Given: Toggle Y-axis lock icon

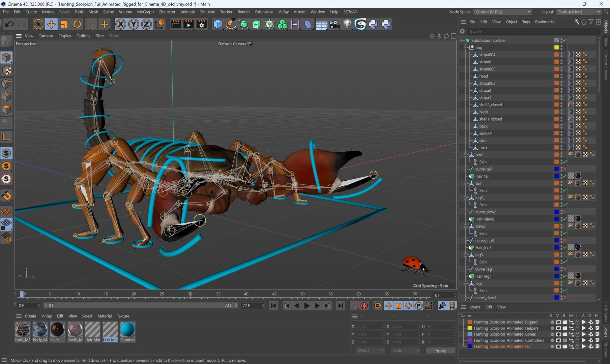Looking at the screenshot, I should (134, 24).
